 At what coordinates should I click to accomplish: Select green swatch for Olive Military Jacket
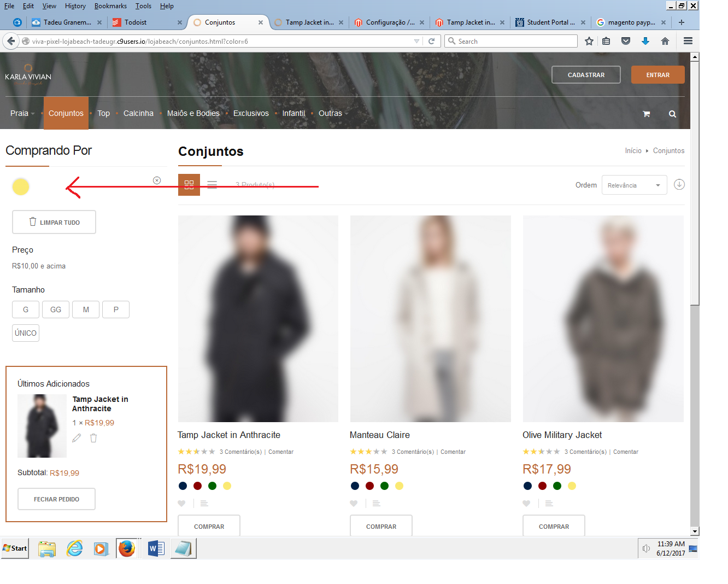click(557, 486)
